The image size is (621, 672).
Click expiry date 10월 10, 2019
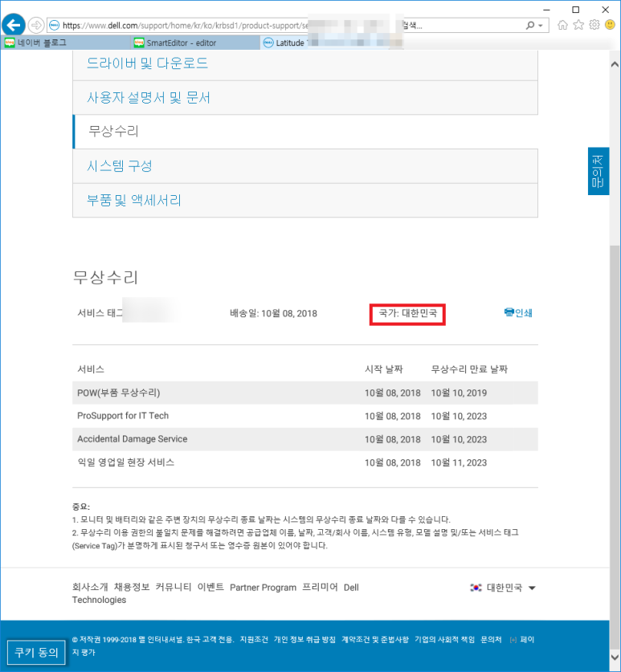click(x=459, y=393)
